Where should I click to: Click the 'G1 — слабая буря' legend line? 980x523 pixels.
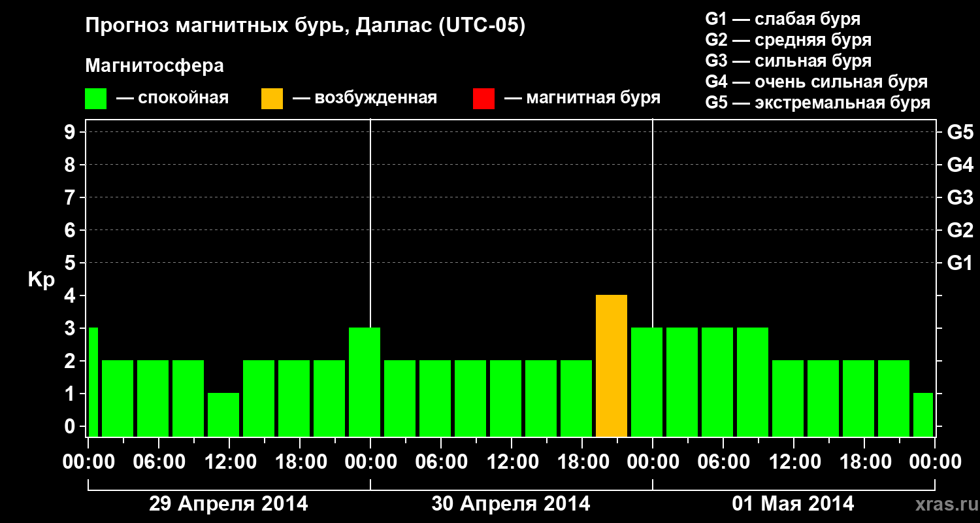point(783,18)
